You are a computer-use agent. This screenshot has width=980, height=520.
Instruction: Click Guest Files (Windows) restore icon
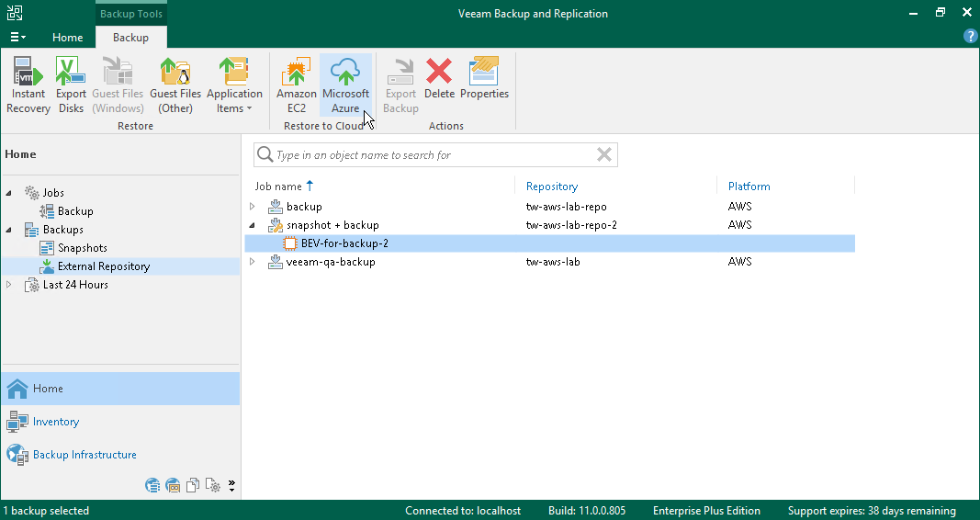118,85
